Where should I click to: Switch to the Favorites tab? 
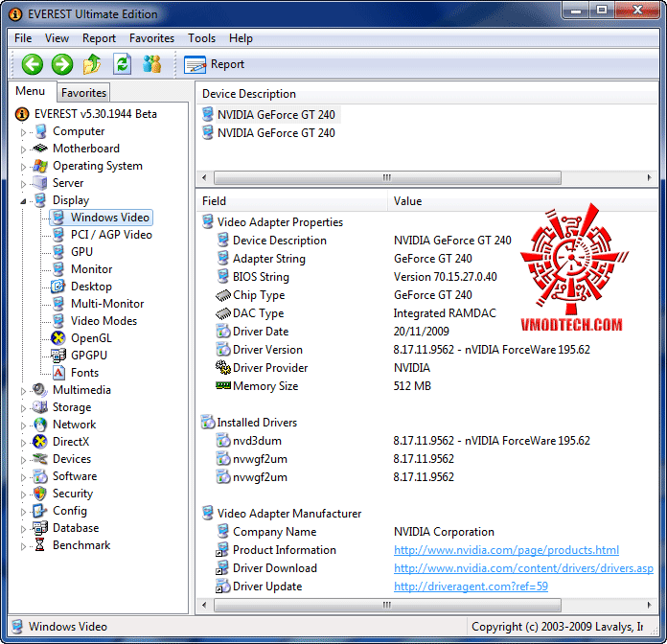point(83,93)
